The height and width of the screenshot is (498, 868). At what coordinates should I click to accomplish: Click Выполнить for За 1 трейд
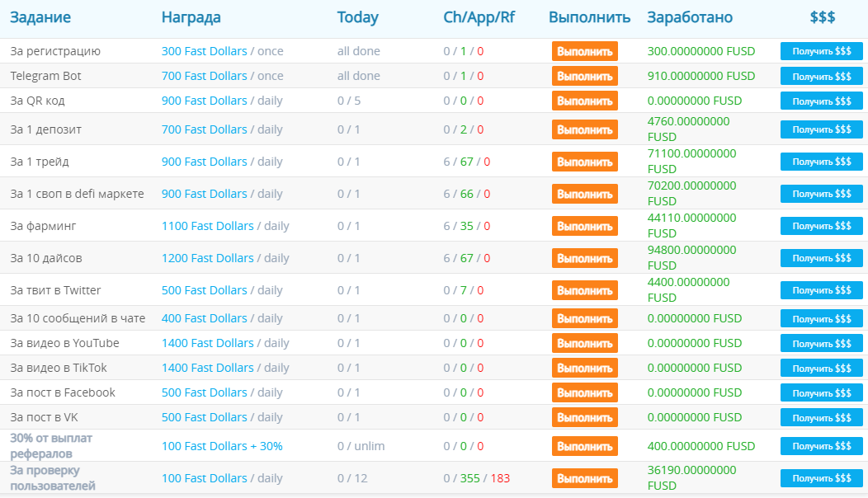click(584, 162)
